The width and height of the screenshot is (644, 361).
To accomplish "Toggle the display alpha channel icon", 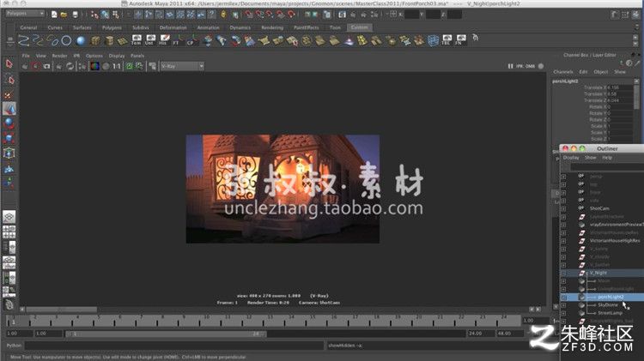I will (x=106, y=66).
